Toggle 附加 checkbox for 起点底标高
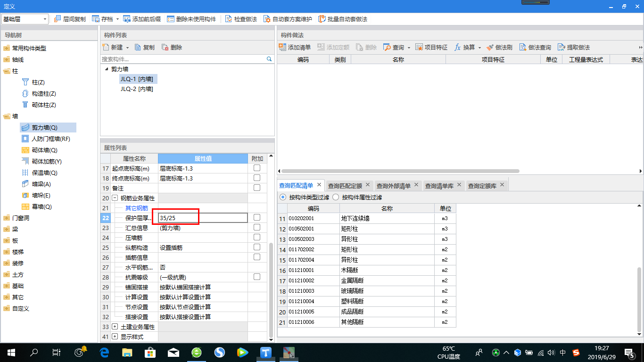This screenshot has height=362, width=644. [257, 168]
